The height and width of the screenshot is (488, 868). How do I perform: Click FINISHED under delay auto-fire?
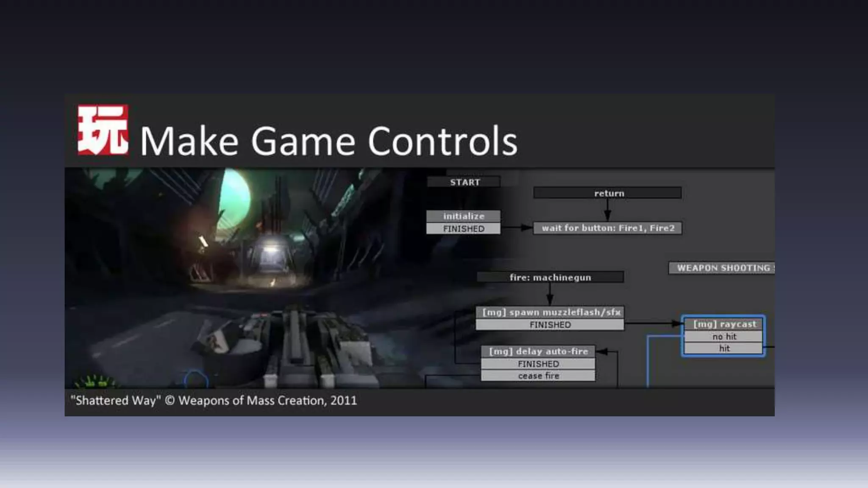538,364
